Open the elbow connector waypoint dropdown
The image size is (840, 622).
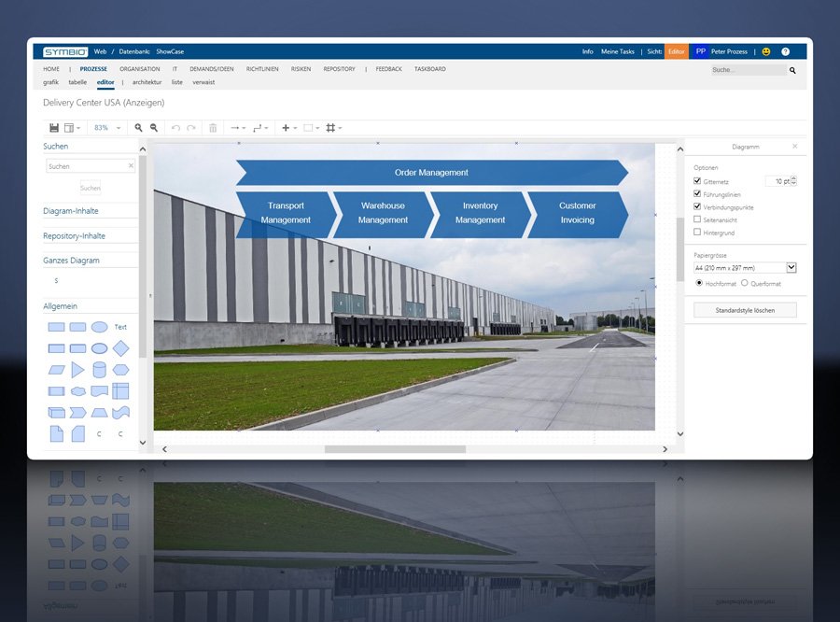pos(260,128)
